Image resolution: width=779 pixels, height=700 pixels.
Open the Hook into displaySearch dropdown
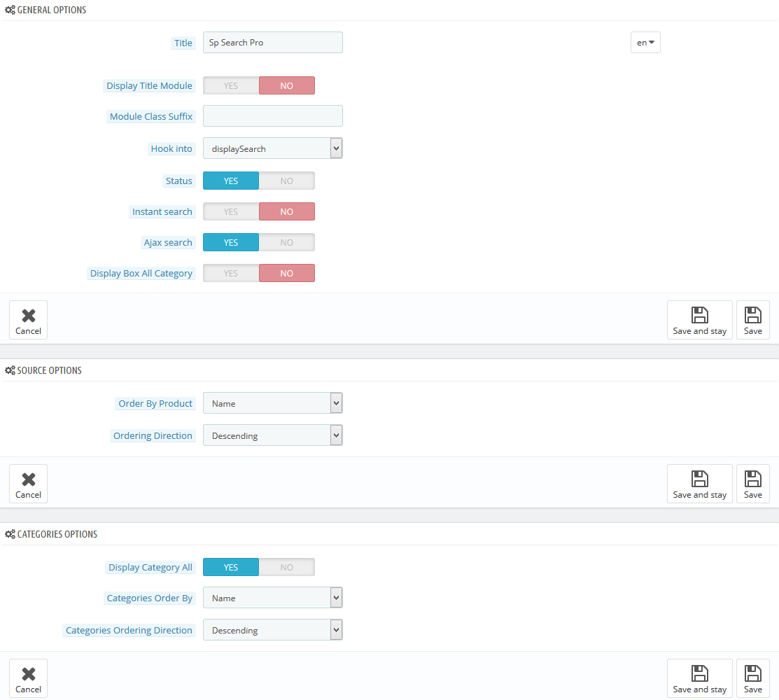273,148
